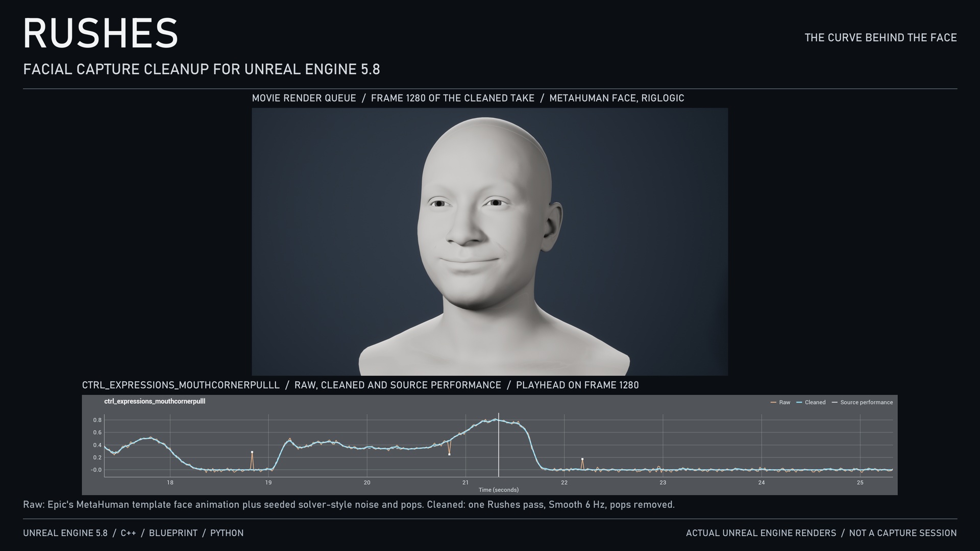Image resolution: width=980 pixels, height=551 pixels.
Task: Click "FRAME 1280 OF THE CLEANED TAKE" caption
Action: click(x=453, y=98)
